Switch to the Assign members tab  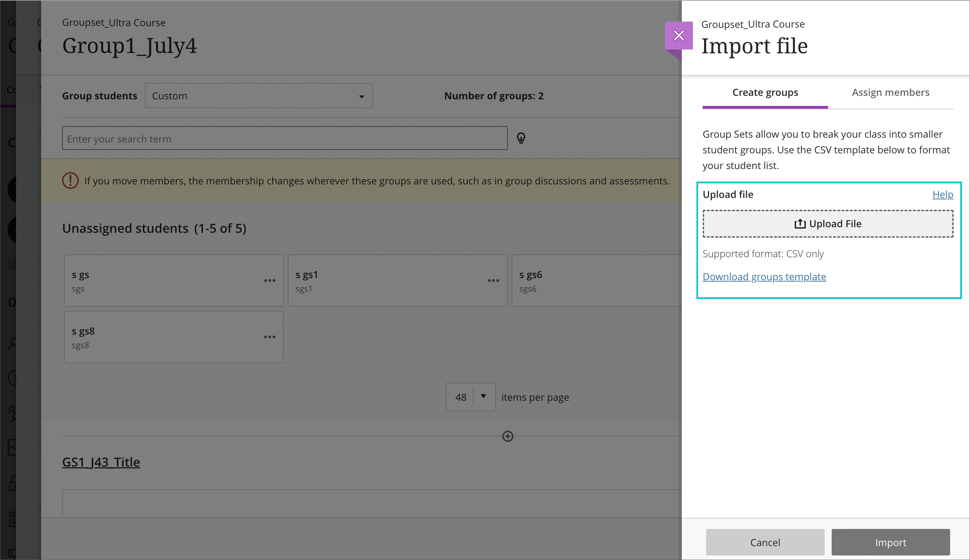[891, 93]
